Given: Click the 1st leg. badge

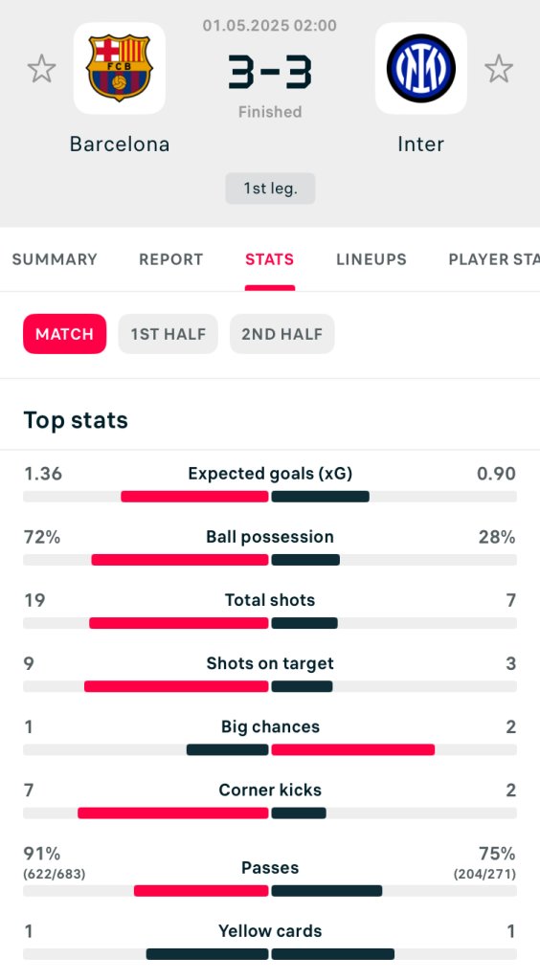Looking at the screenshot, I should [270, 189].
